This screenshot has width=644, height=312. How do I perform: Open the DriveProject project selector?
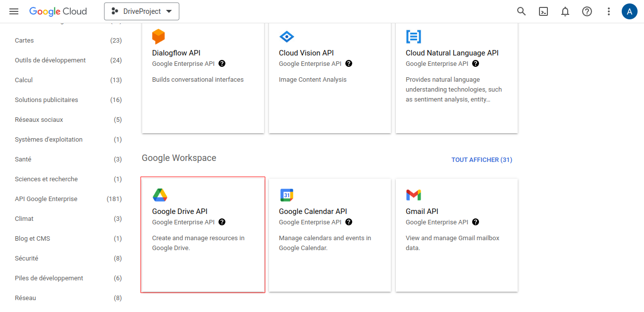(142, 11)
